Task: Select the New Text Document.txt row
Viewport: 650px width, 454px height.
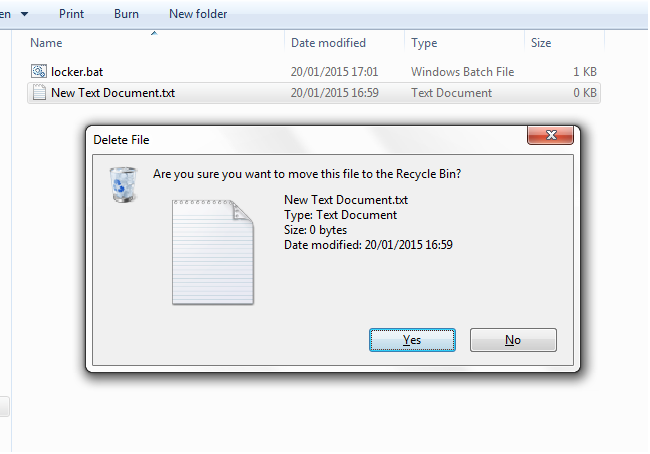Action: [x=314, y=93]
